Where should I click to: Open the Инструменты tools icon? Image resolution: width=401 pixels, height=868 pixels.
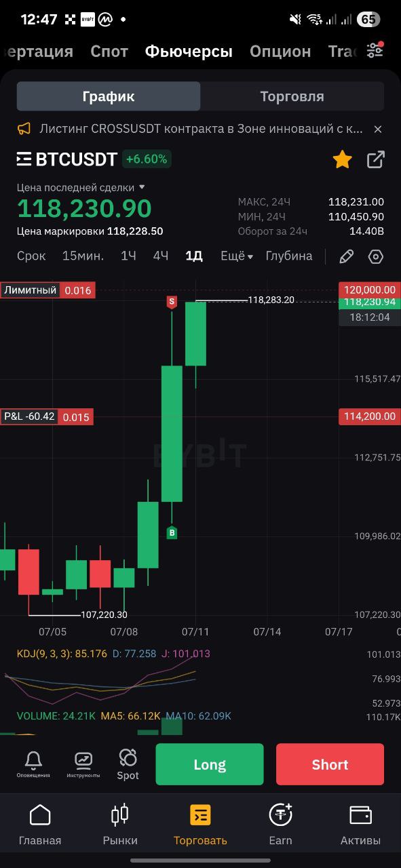click(83, 761)
